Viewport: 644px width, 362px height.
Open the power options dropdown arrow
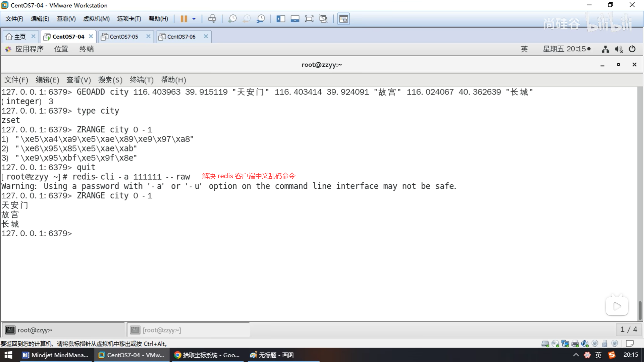(194, 19)
